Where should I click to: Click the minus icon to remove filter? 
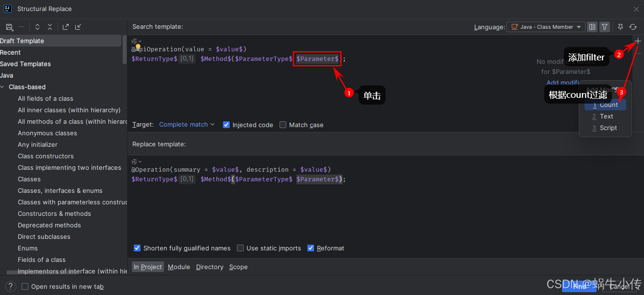pyautogui.click(x=638, y=53)
